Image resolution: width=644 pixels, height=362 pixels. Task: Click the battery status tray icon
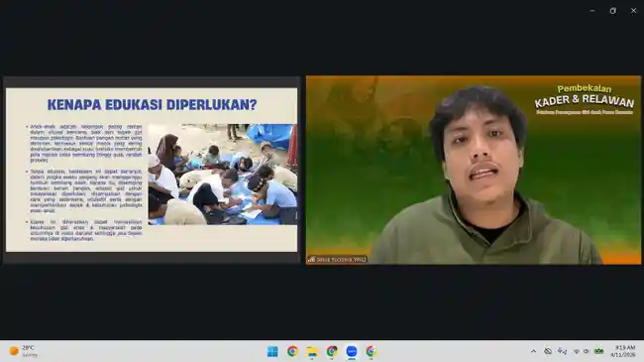coord(599,351)
